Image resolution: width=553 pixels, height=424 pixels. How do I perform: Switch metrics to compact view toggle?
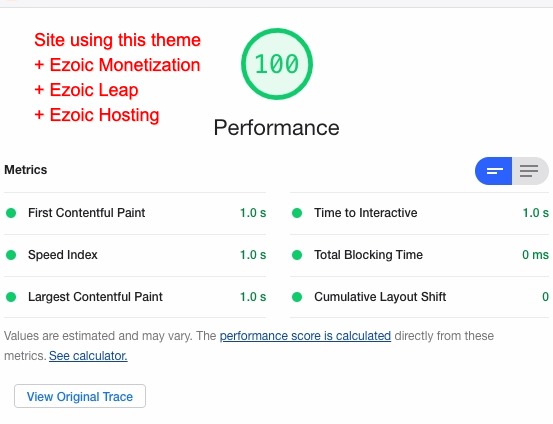(x=493, y=171)
